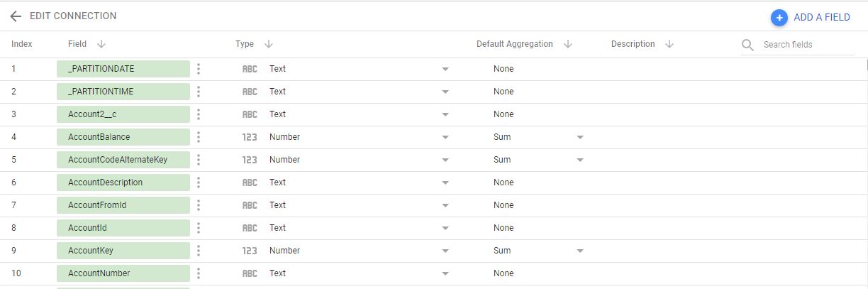Viewport: 868px width, 289px height.
Task: Open the Type dropdown for AccountBalance
Action: [445, 138]
